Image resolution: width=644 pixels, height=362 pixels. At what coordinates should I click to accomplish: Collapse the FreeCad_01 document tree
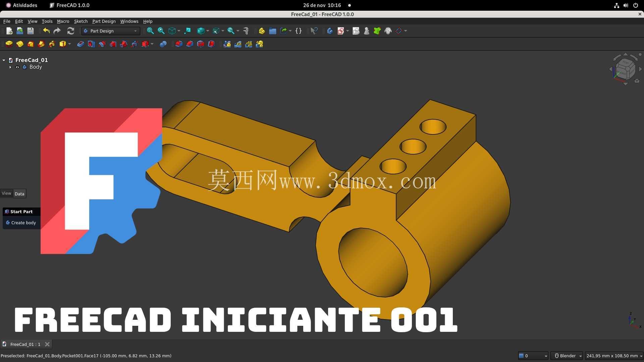tap(4, 60)
